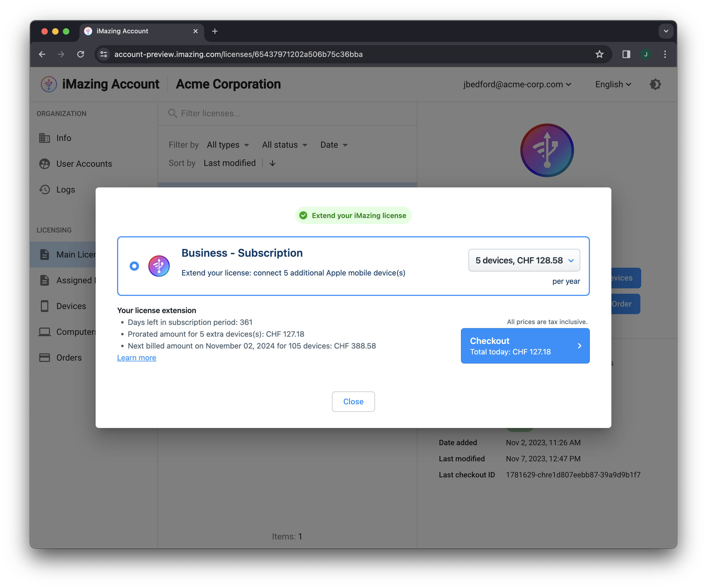Close the iMazing Account tab
The height and width of the screenshot is (588, 707).
[x=195, y=31]
